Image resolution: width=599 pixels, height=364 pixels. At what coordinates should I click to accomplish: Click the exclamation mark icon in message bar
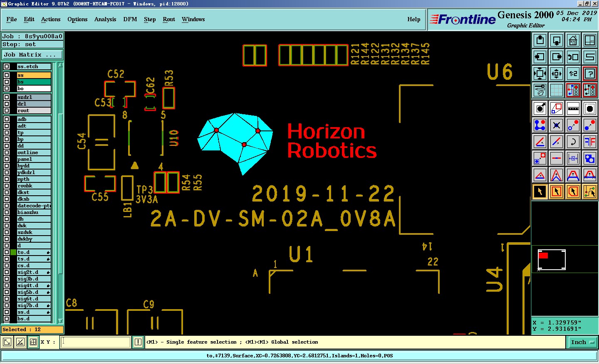tap(138, 342)
